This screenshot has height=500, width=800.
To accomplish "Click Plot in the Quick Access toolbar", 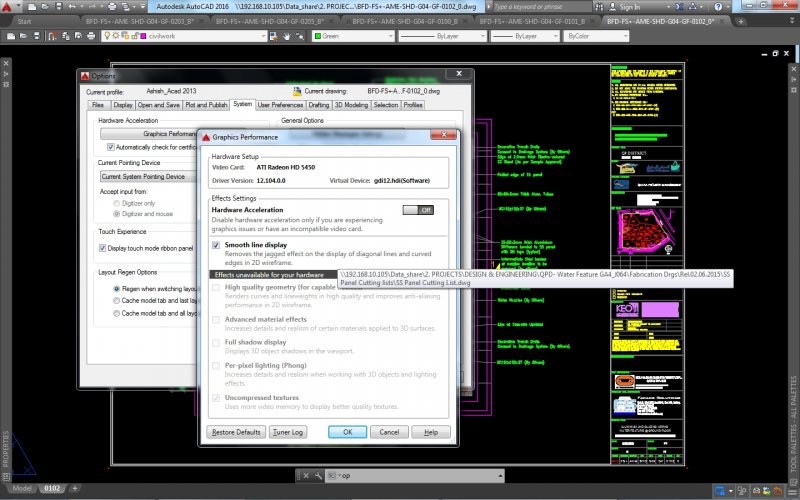I will click(112, 7).
